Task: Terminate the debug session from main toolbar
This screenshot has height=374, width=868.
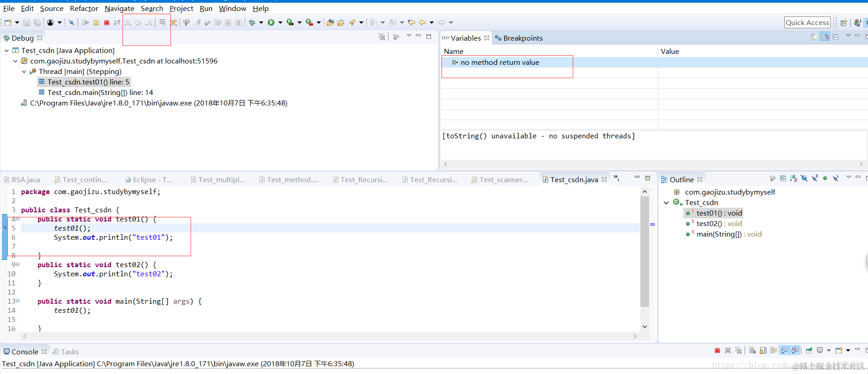Action: (x=107, y=22)
